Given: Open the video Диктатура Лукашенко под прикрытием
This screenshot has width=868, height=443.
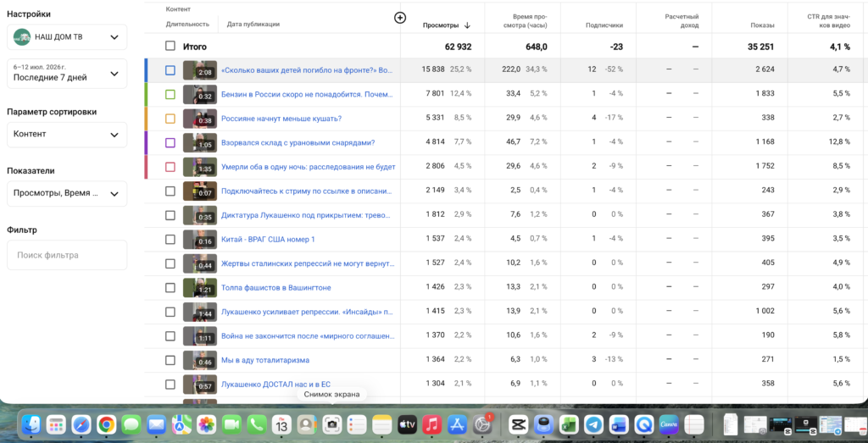Looking at the screenshot, I should point(307,215).
